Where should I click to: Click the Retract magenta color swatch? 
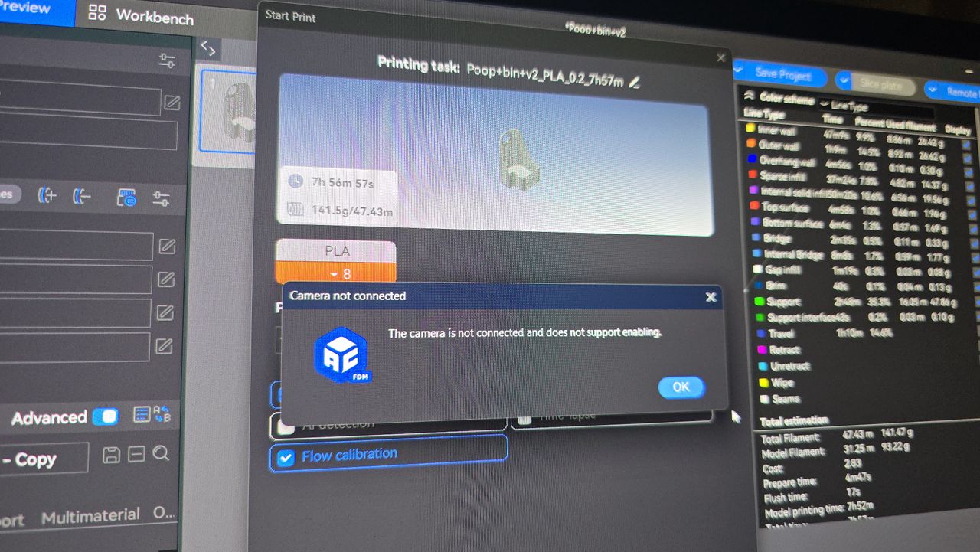coord(762,349)
